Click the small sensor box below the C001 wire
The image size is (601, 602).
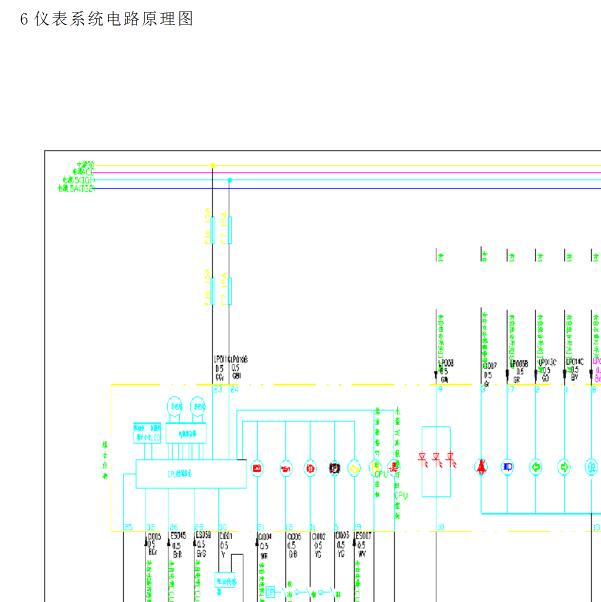[x=225, y=581]
